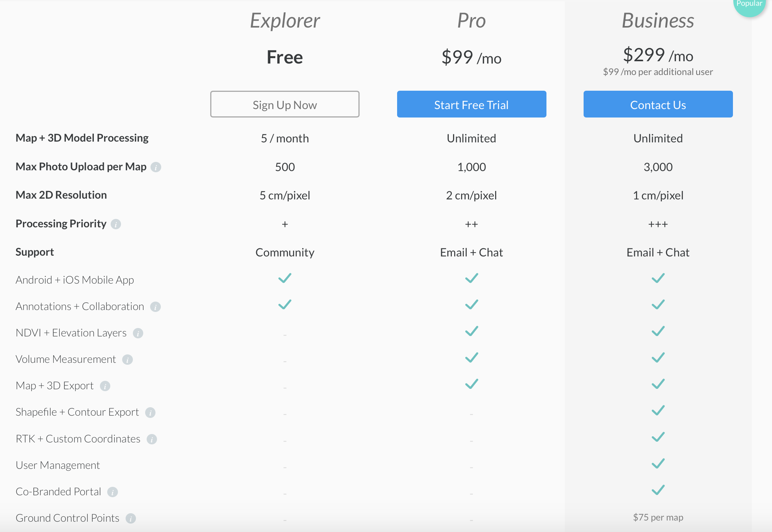Screen dimensions: 772x532
Task: Click $75 per map text under Business
Action: point(658,517)
